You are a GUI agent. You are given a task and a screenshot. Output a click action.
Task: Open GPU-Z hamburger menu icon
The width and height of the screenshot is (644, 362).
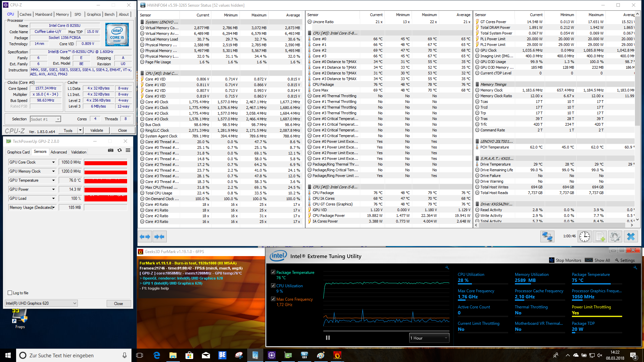coord(128,150)
